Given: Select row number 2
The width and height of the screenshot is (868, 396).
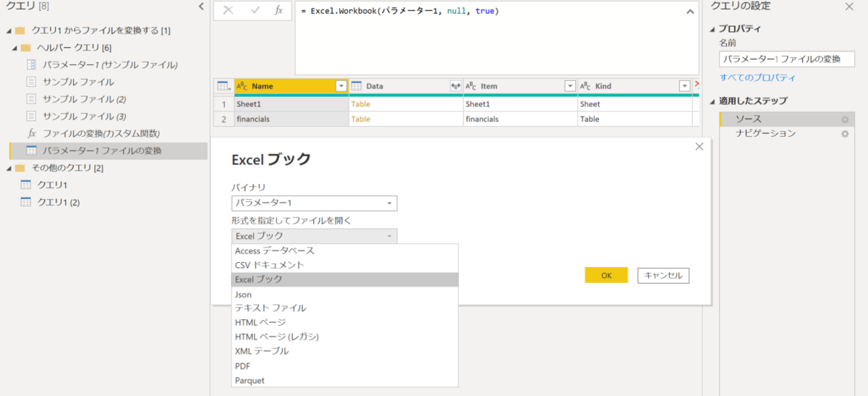Looking at the screenshot, I should coord(224,119).
